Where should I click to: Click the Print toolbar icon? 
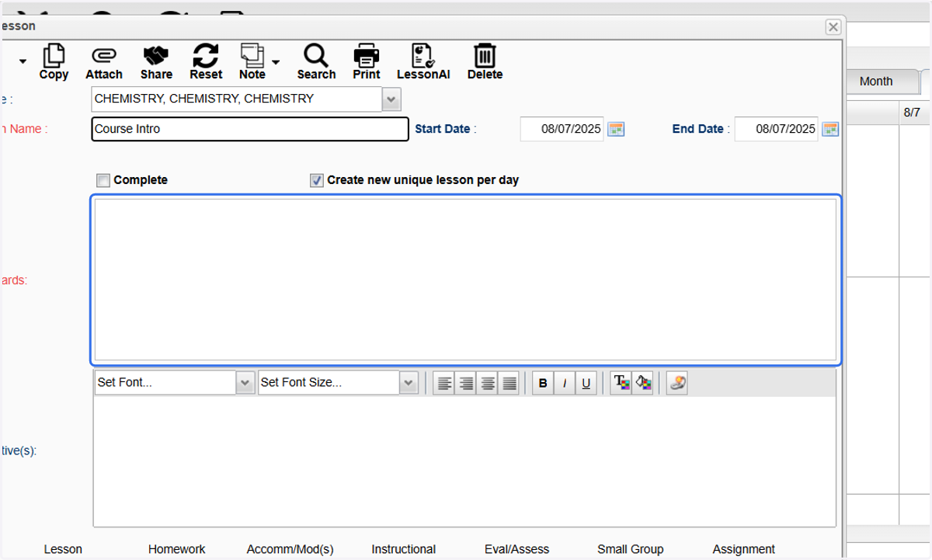[367, 61]
